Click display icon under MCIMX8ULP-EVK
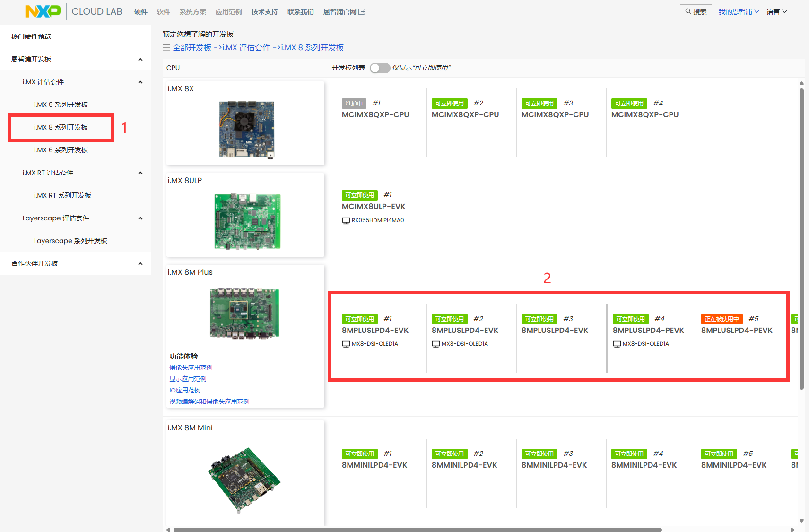809x532 pixels. tap(346, 220)
